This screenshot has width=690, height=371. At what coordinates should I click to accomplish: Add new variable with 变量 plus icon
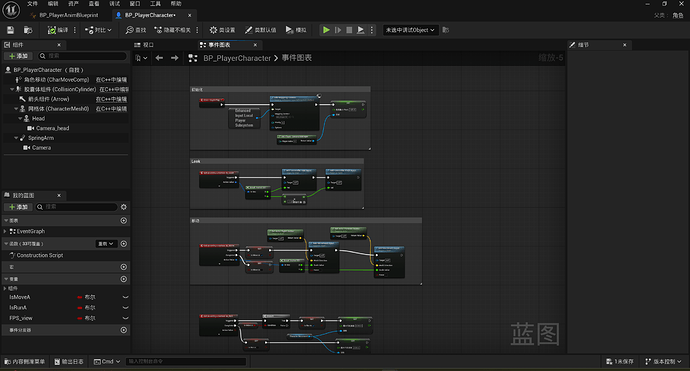click(124, 279)
